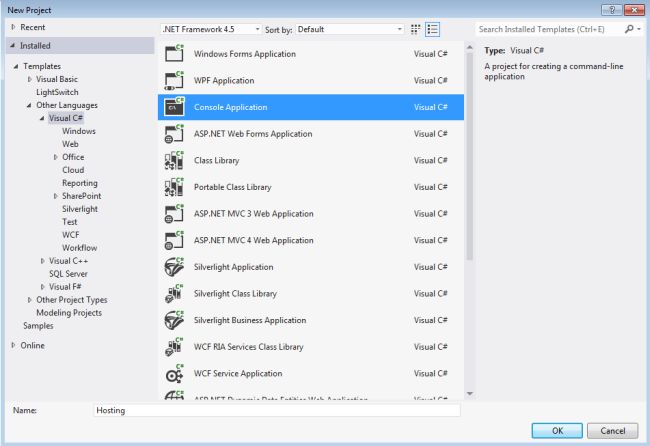The image size is (650, 446).
Task: Select the Windows category under Visual C#
Action: click(79, 131)
